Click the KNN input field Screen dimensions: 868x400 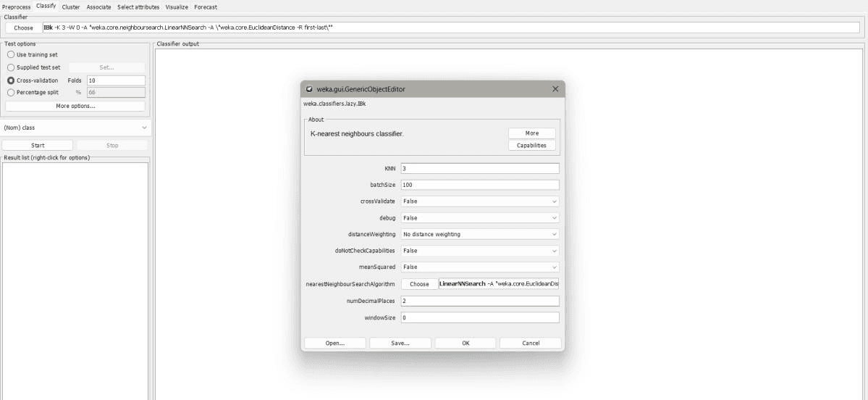click(x=479, y=168)
